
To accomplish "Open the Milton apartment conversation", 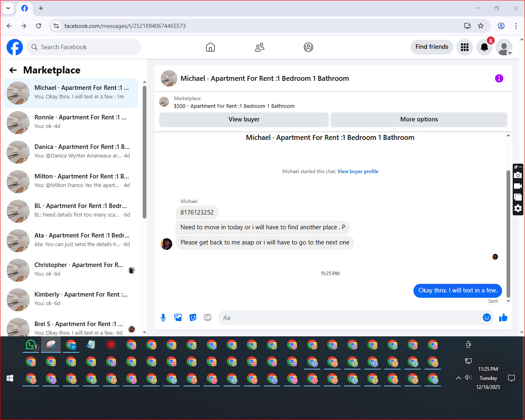I will click(71, 181).
